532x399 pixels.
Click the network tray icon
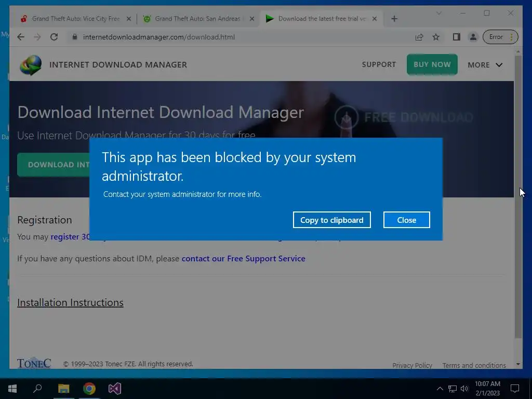point(453,389)
